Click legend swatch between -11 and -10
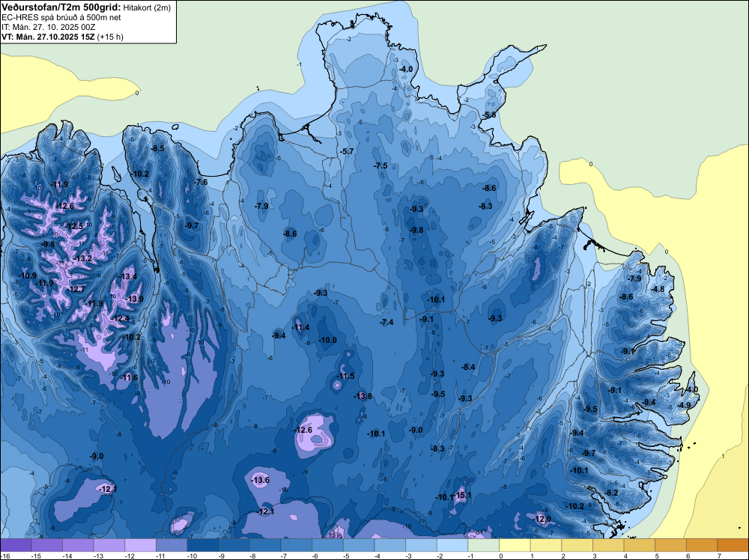This screenshot has width=749, height=560. tap(172, 545)
